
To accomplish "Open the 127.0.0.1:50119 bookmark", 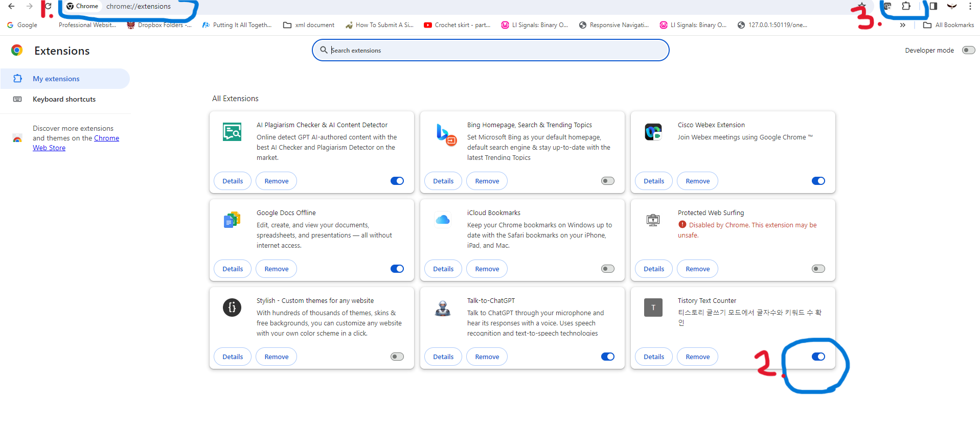I will tap(772, 25).
